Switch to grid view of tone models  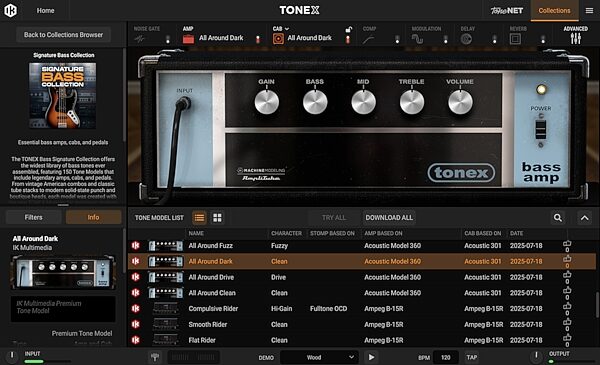coord(217,218)
